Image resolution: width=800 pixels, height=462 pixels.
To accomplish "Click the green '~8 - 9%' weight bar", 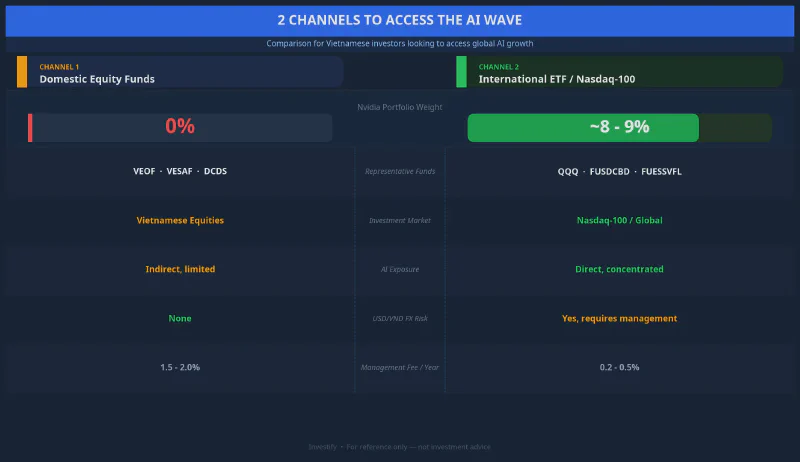I will point(583,127).
